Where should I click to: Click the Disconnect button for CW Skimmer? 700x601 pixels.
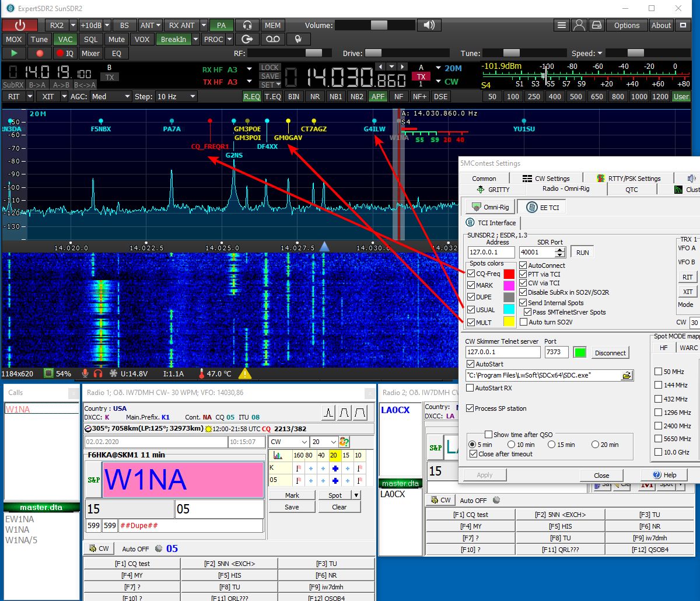(x=610, y=353)
